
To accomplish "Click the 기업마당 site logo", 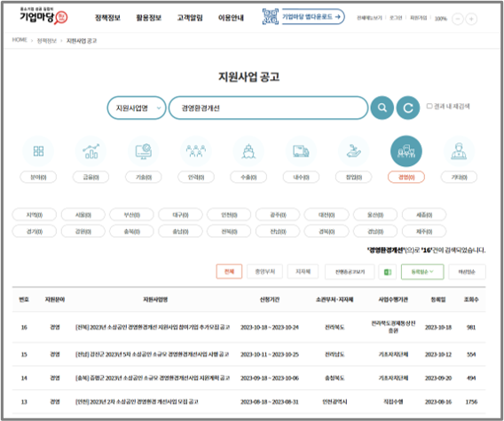I will [43, 16].
